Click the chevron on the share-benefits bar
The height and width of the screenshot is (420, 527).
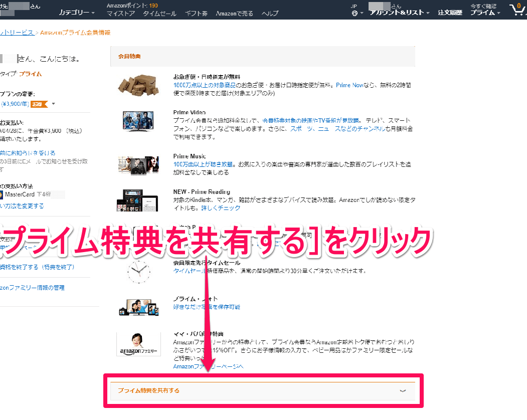coord(403,391)
